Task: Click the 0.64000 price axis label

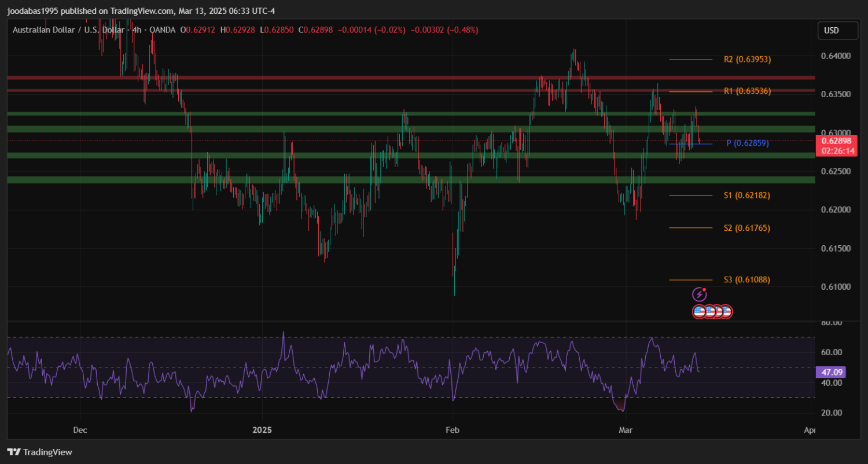Action: pos(836,56)
